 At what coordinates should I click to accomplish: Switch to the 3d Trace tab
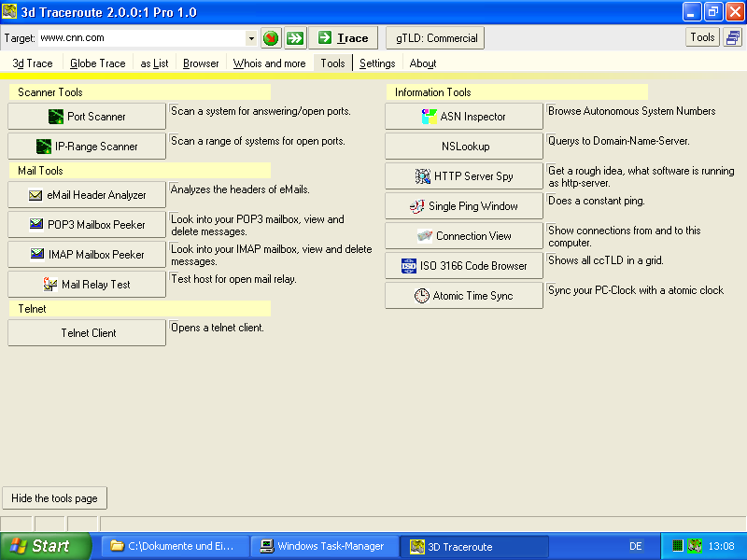[33, 63]
